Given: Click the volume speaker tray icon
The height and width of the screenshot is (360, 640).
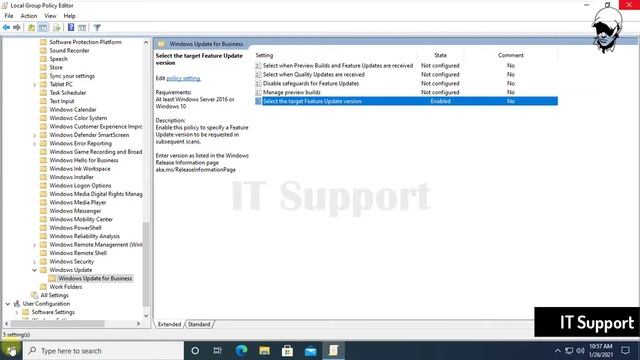Looking at the screenshot, I should pyautogui.click(x=580, y=351).
